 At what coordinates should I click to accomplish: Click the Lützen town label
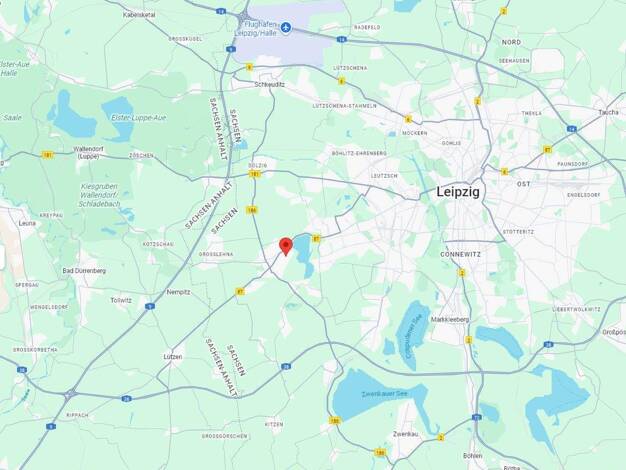173,357
